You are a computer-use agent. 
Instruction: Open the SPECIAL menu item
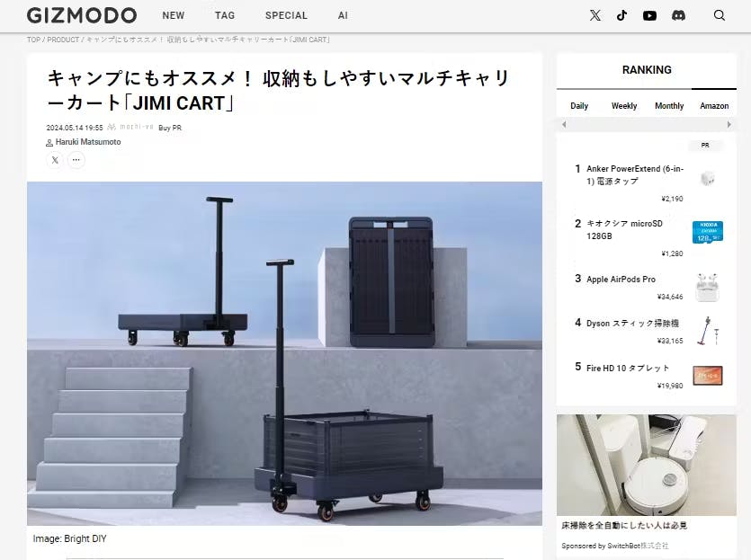point(286,15)
